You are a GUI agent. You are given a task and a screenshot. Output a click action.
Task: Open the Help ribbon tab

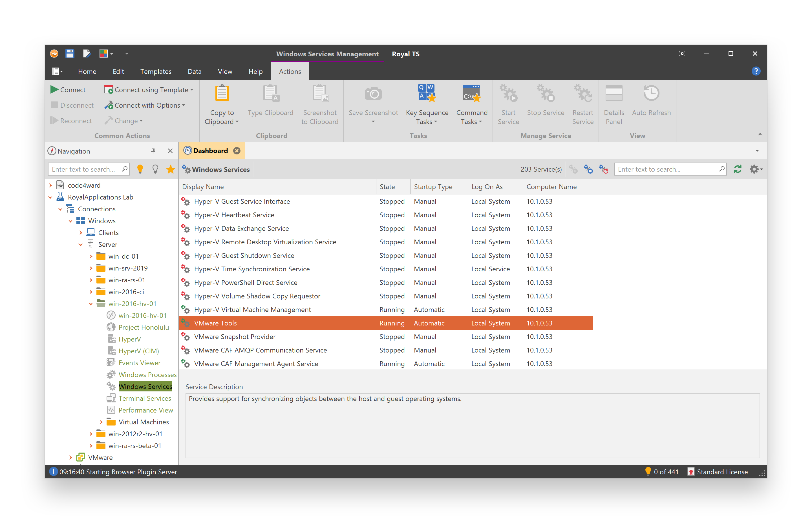[255, 71]
